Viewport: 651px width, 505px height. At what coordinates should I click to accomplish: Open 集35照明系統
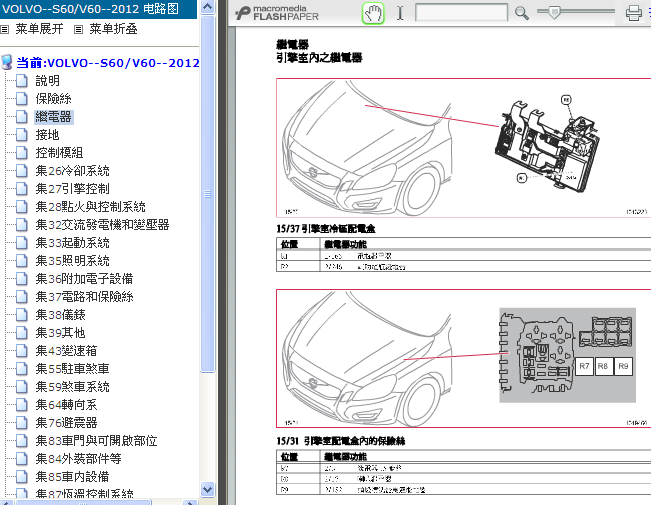point(72,260)
